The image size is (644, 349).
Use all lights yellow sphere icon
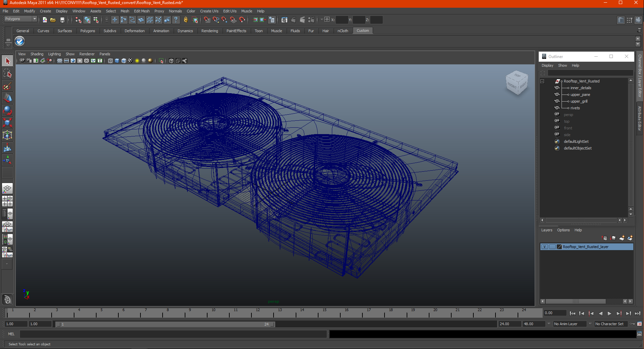click(x=137, y=61)
